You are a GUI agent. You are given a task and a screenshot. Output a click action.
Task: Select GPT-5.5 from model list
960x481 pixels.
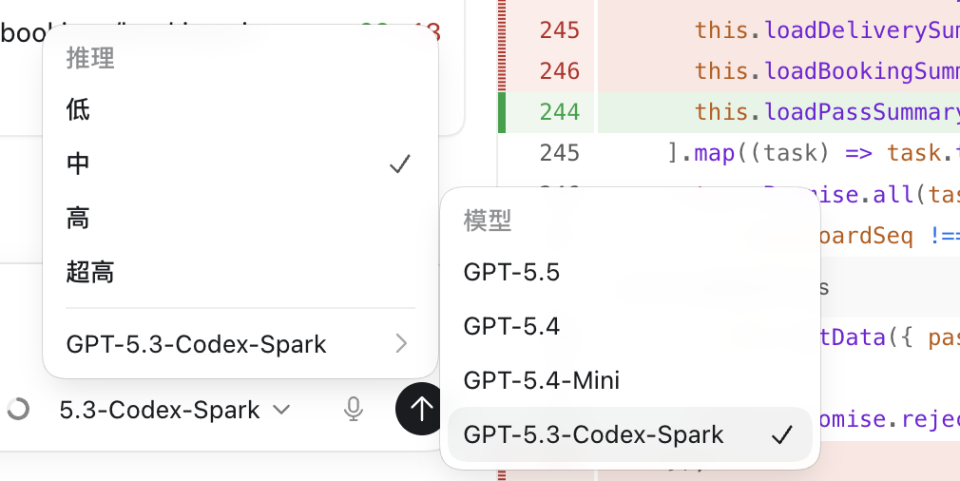coord(630,272)
